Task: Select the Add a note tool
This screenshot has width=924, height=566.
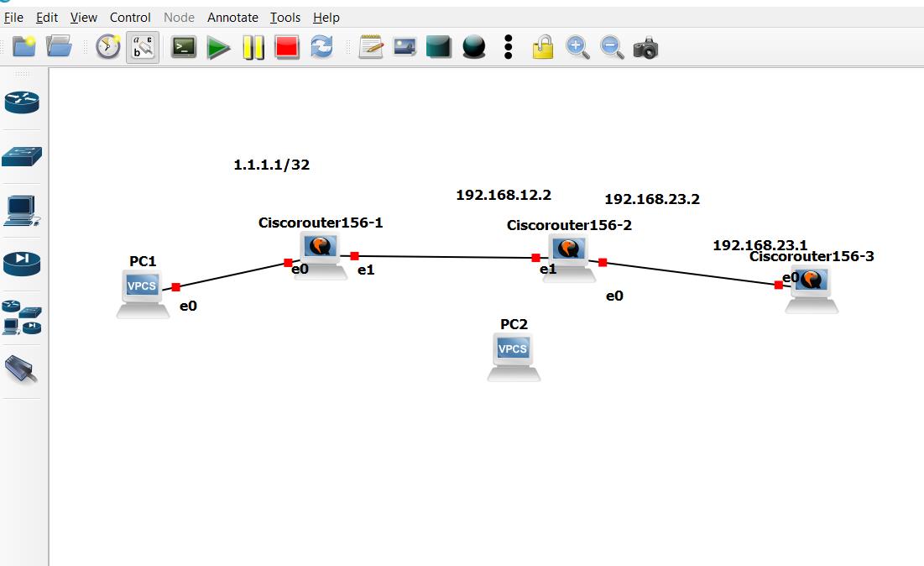Action: coord(370,47)
